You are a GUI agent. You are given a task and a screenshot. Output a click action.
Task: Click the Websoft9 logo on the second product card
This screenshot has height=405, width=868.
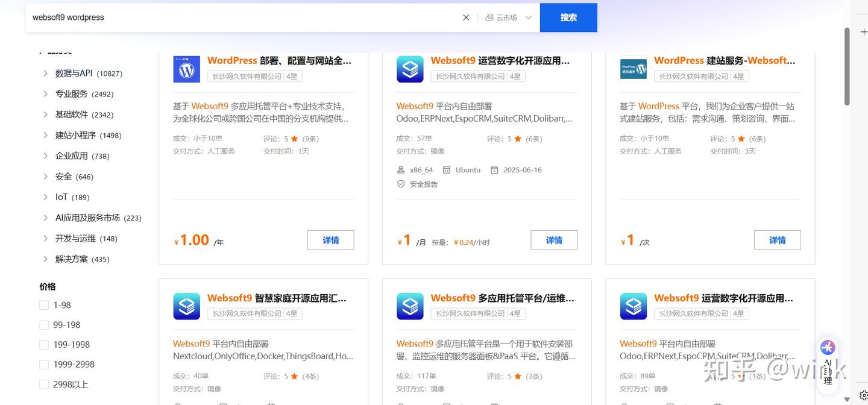click(410, 69)
